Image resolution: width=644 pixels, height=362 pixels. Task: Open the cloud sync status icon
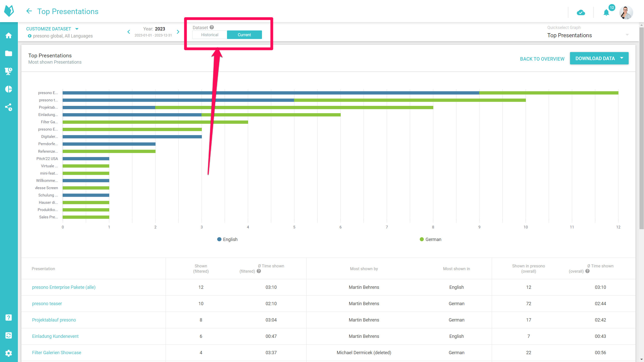pos(581,12)
